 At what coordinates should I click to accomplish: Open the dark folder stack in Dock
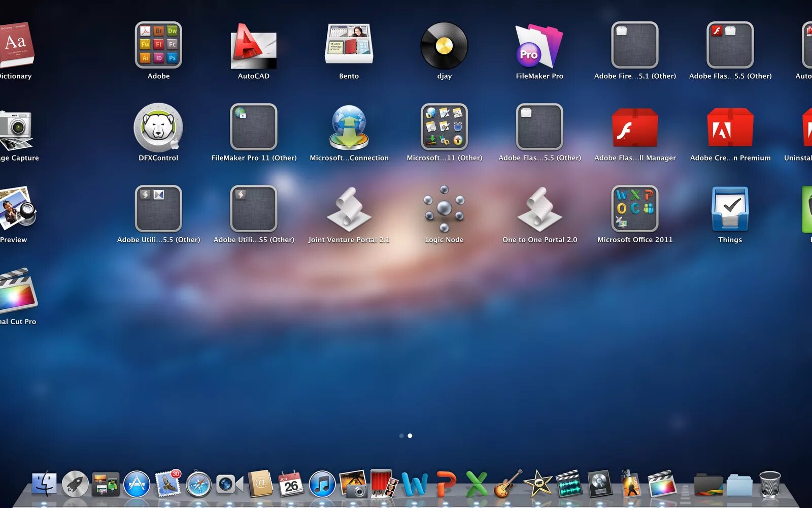pos(708,484)
